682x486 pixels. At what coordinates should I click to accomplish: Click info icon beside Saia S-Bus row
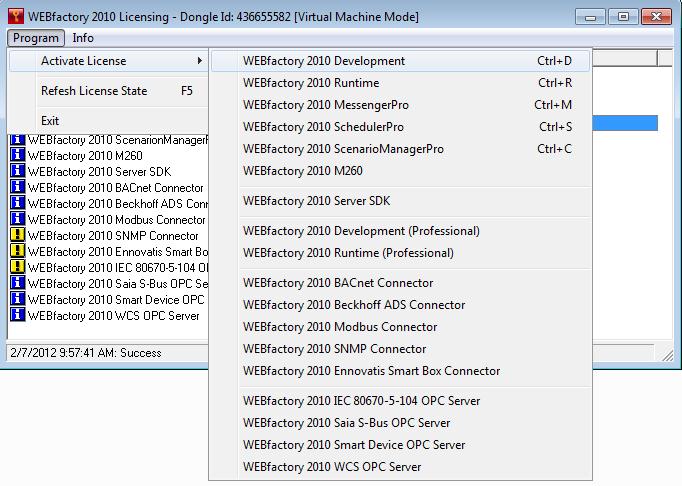[x=17, y=283]
